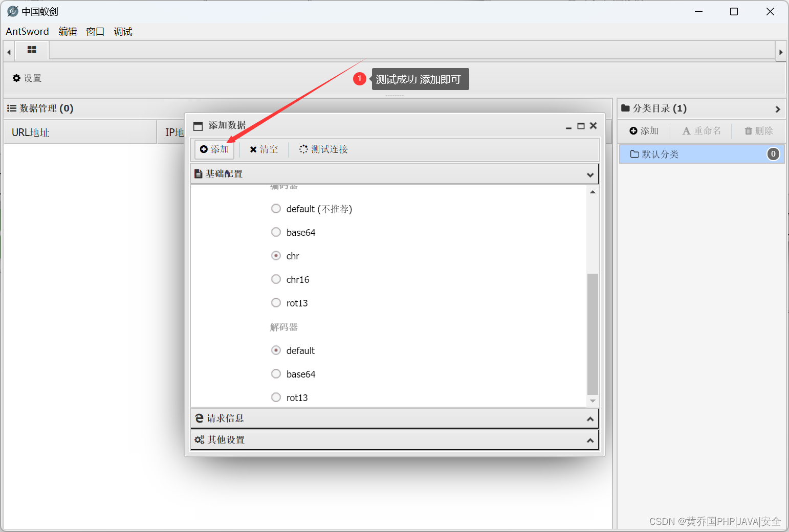The width and height of the screenshot is (789, 532).
Task: Click the 0 count badge on 默认分类
Action: [x=773, y=154]
